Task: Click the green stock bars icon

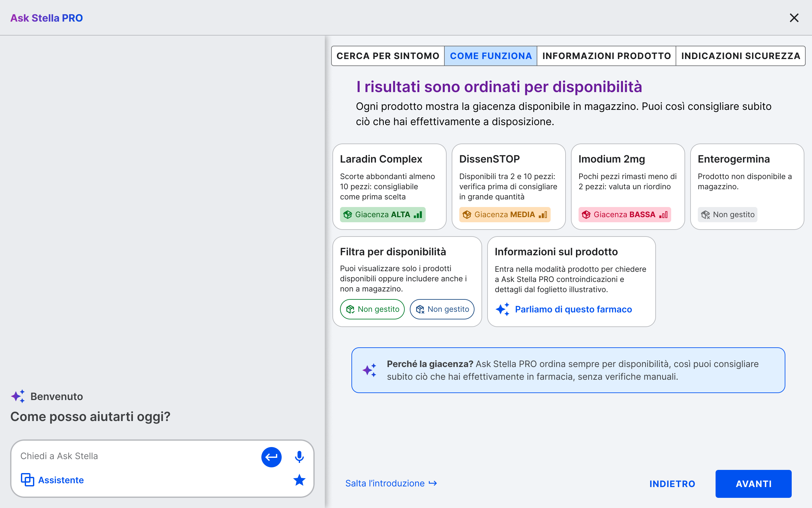Action: (418, 215)
